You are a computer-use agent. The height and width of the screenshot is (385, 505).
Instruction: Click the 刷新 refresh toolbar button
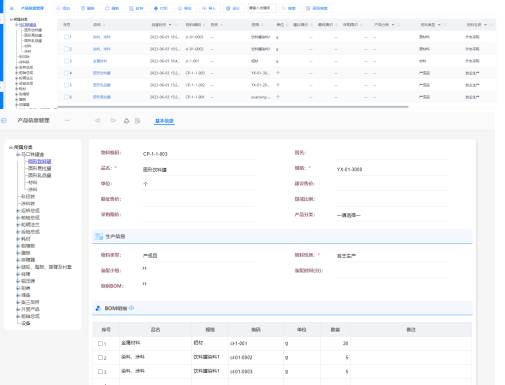113,8
